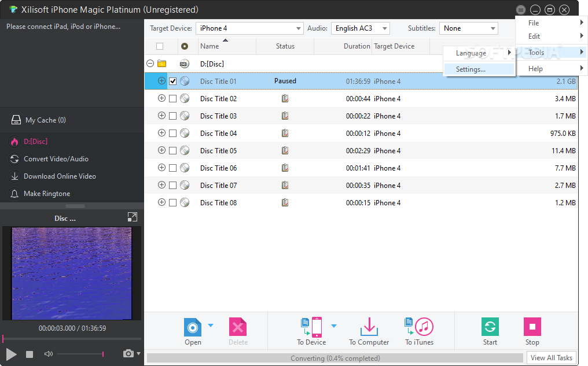Toggle the select-all checkbox in header
The width and height of the screenshot is (588, 366).
pos(160,46)
